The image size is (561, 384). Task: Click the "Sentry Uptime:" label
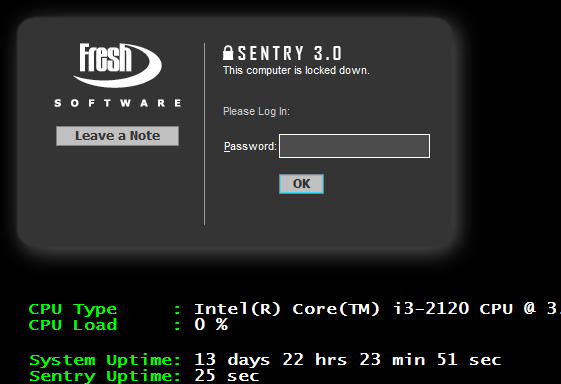pyautogui.click(x=105, y=376)
